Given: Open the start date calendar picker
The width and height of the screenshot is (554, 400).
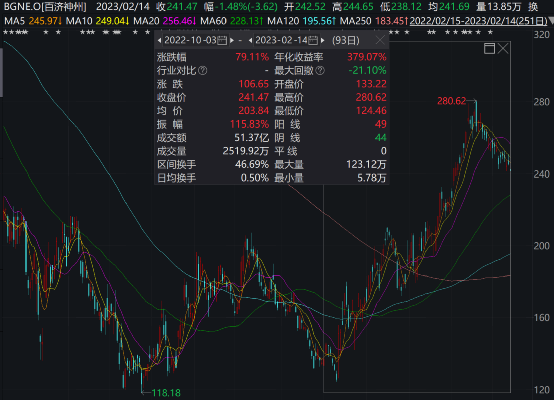Looking at the screenshot, I should click(x=222, y=41).
